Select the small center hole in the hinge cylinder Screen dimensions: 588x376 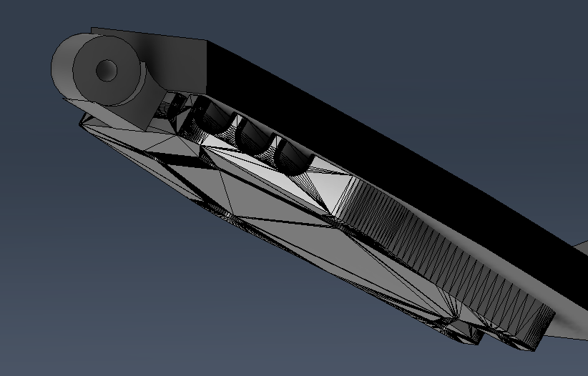click(x=107, y=70)
